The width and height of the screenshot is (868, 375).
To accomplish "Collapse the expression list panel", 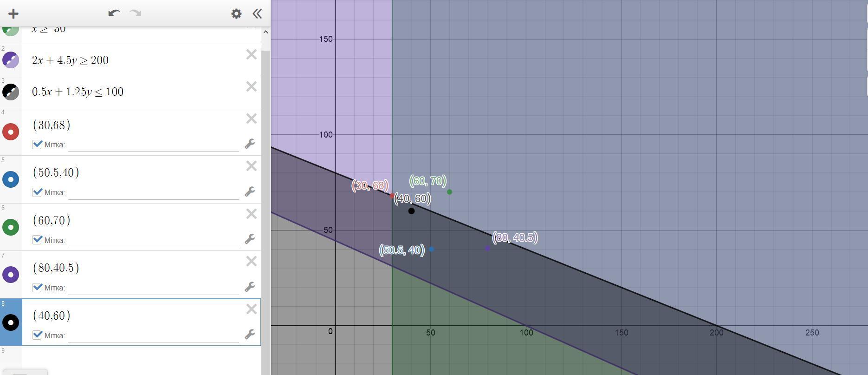I will 257,13.
